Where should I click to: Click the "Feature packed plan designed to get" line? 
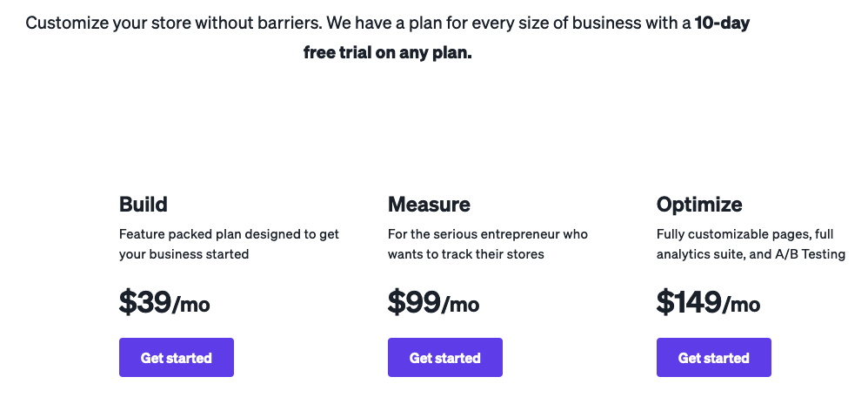pyautogui.click(x=229, y=234)
